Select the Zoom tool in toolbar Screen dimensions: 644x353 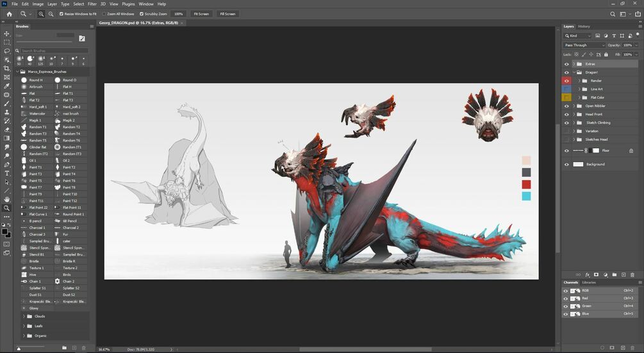tap(6, 208)
